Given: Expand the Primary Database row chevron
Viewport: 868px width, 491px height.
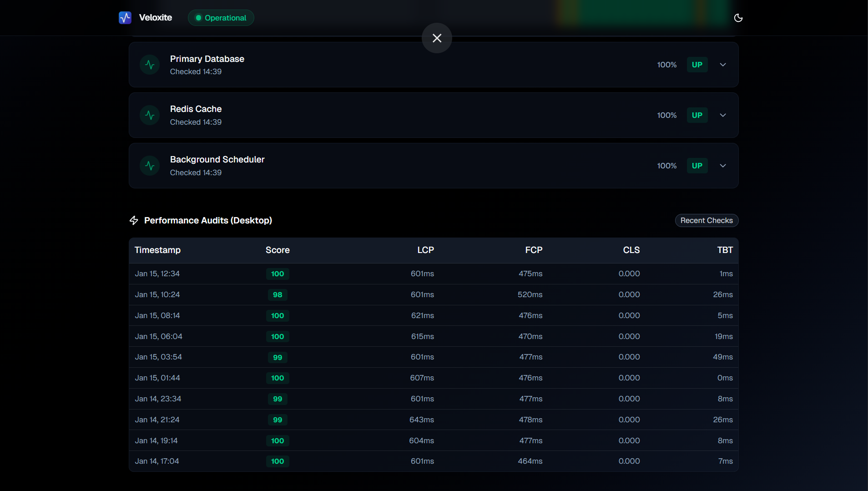Looking at the screenshot, I should click(723, 65).
